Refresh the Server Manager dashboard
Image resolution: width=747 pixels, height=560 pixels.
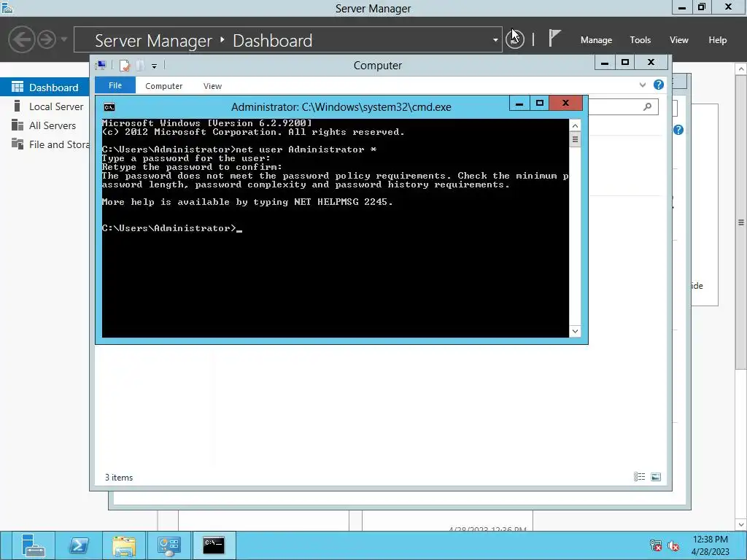tap(515, 39)
